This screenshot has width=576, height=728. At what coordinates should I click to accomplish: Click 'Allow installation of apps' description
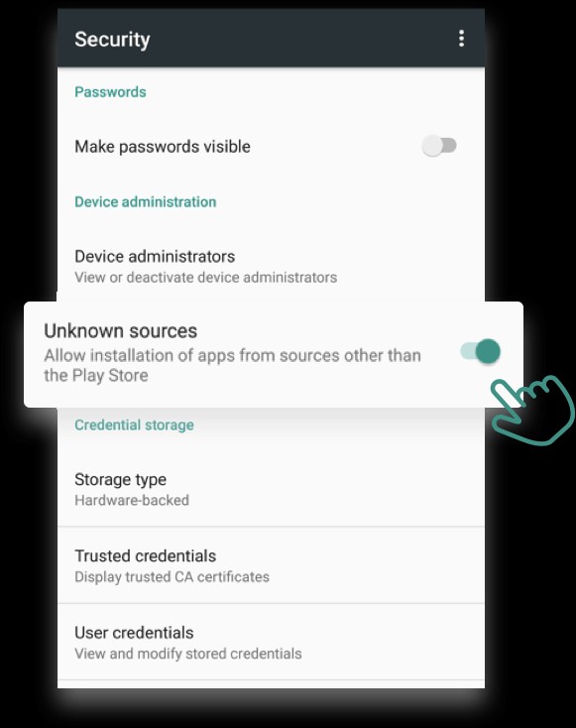(x=232, y=365)
